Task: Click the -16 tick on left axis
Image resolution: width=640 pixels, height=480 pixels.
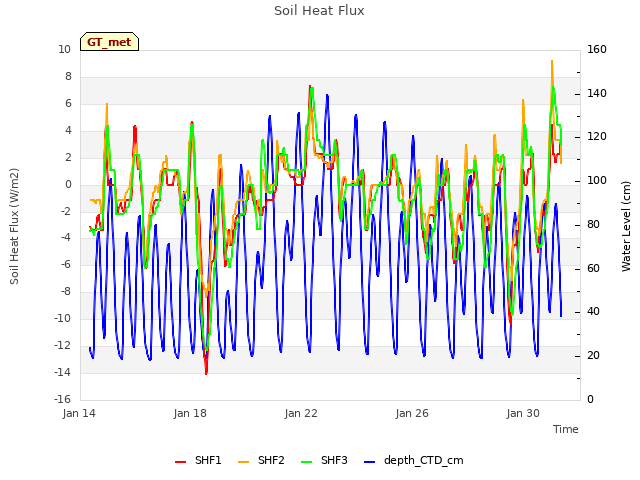Action: [62, 399]
